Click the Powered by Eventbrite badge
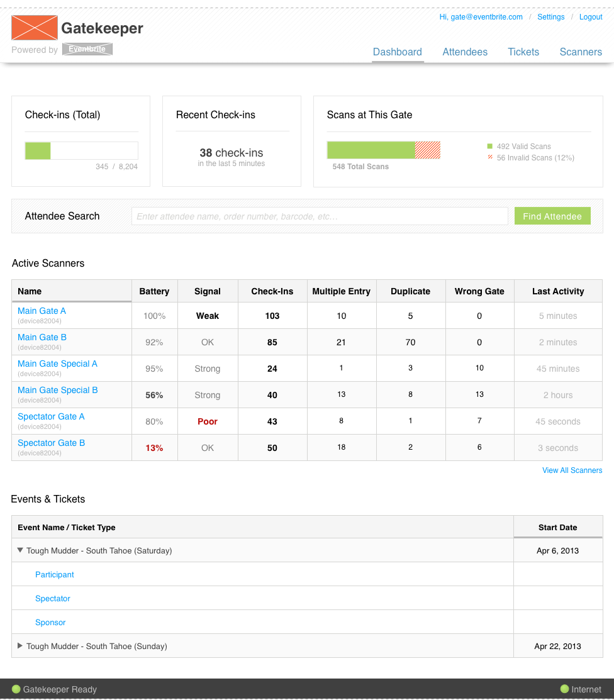 (87, 49)
